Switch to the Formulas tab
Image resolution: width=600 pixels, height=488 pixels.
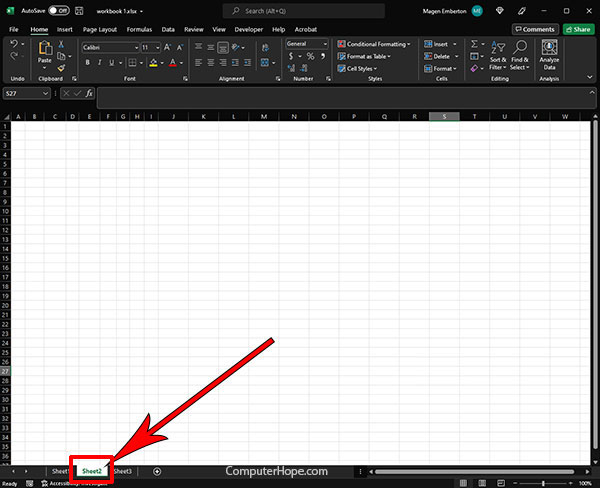click(x=139, y=29)
